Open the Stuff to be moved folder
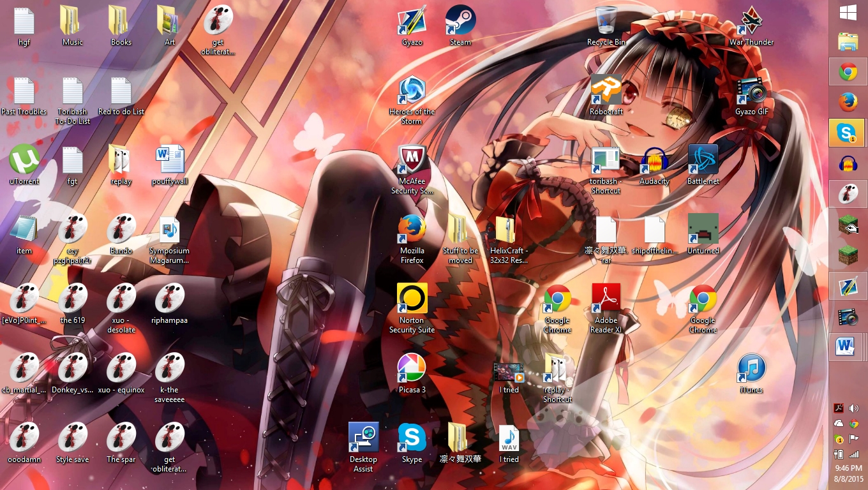The width and height of the screenshot is (868, 490). 461,240
